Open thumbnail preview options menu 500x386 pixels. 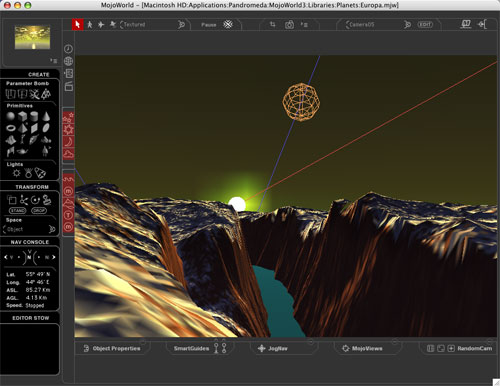pyautogui.click(x=54, y=61)
